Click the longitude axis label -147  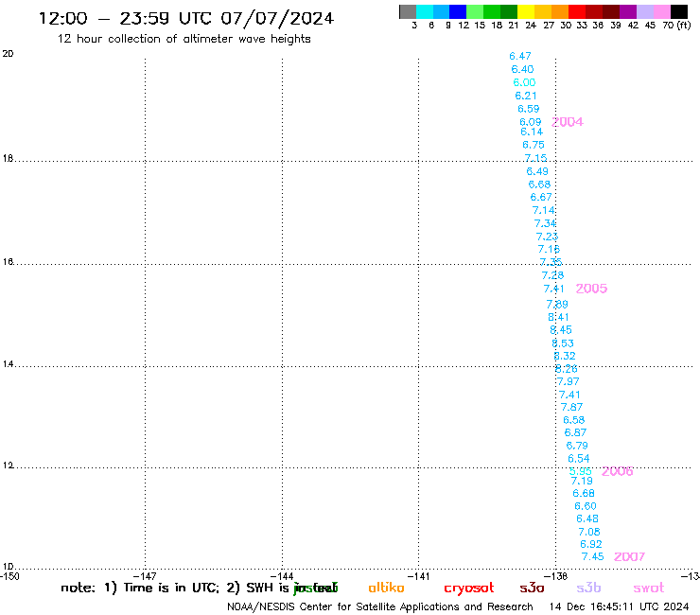click(x=145, y=576)
